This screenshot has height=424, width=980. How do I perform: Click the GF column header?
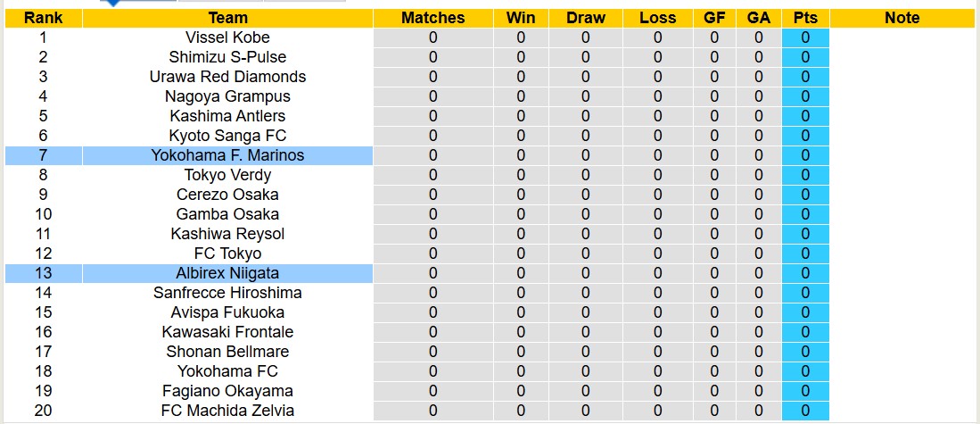tap(714, 18)
